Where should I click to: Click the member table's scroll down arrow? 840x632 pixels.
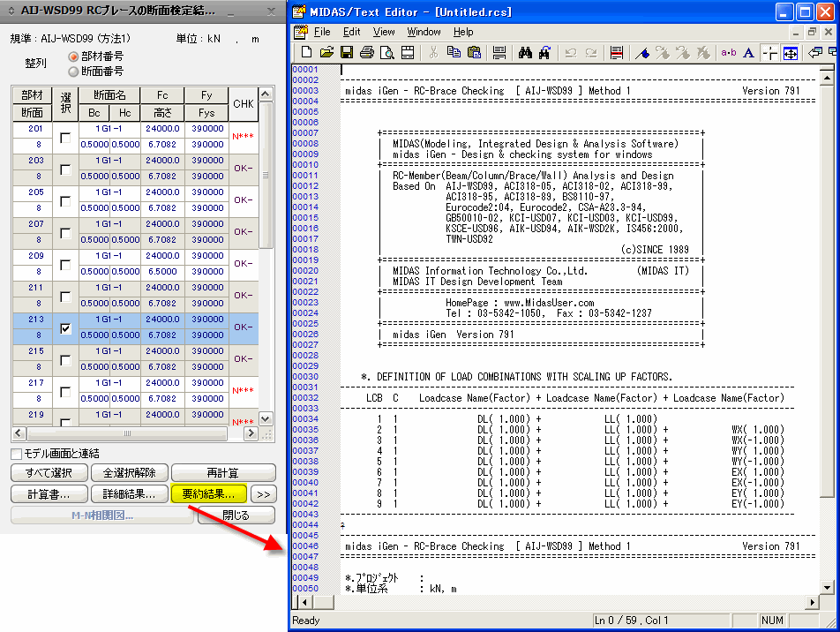point(266,418)
